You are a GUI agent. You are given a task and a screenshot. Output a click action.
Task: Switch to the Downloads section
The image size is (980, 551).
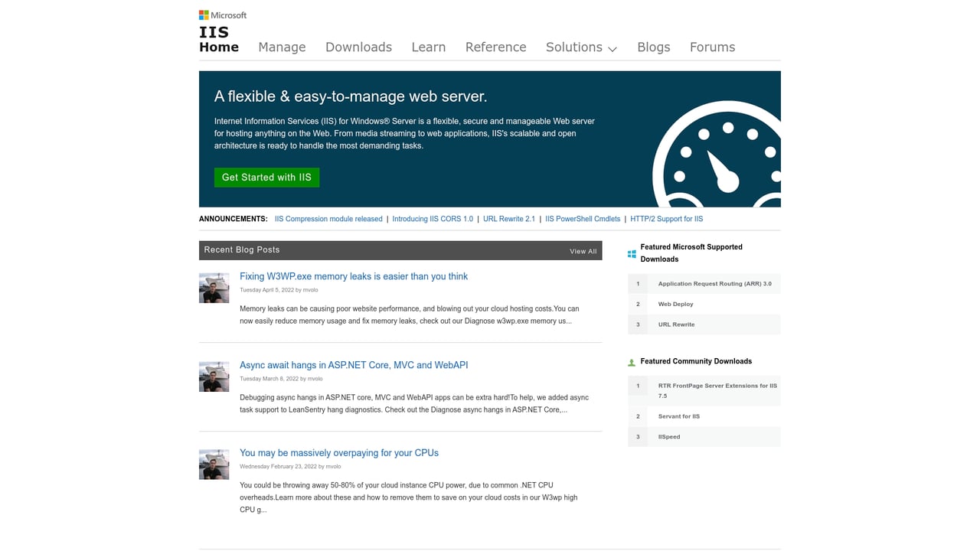click(358, 47)
